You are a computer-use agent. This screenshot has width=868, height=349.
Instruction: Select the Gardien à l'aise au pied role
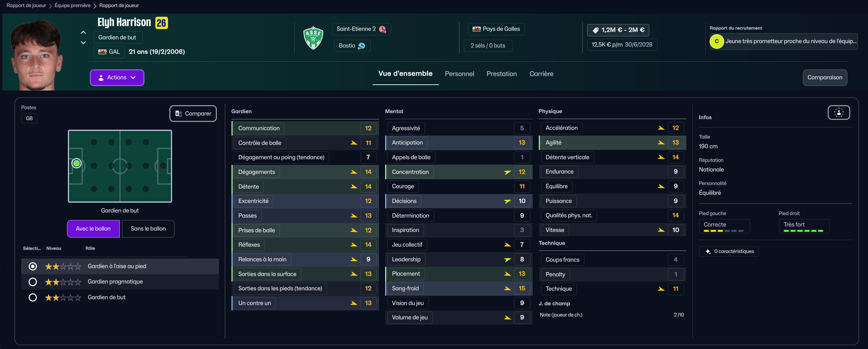point(33,266)
